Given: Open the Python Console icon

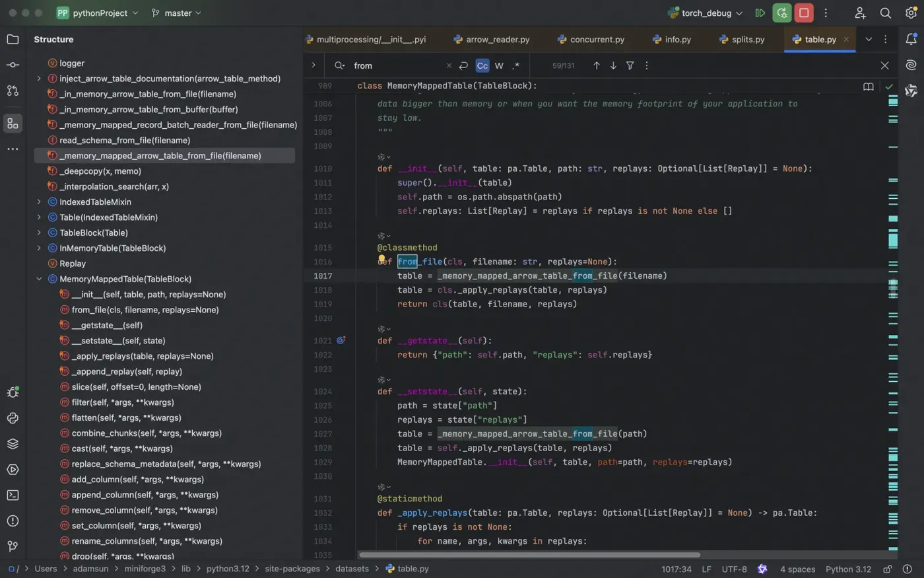Looking at the screenshot, I should 13,418.
